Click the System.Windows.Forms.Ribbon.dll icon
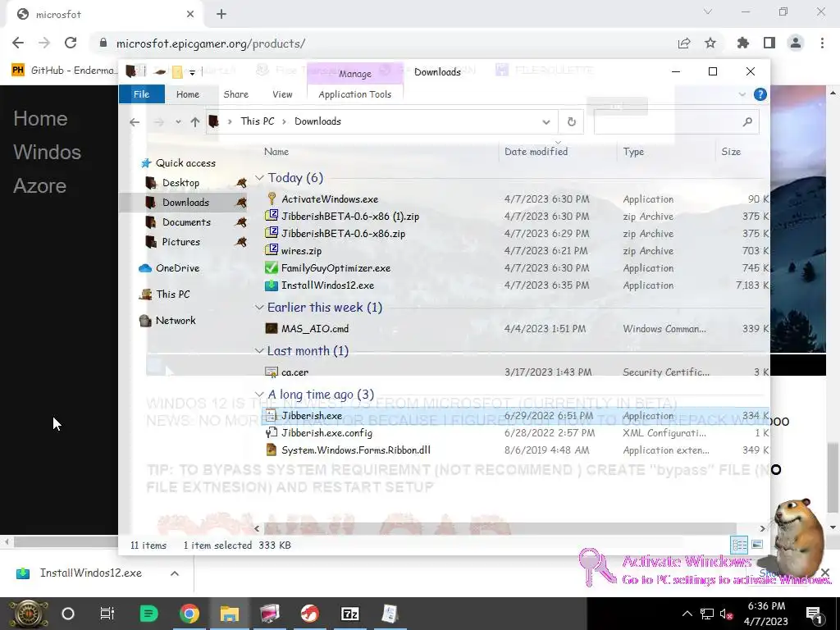 (x=272, y=450)
